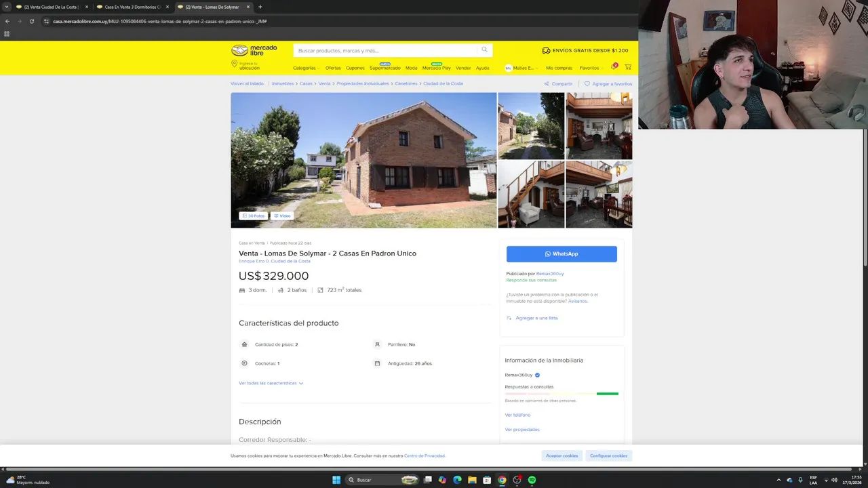Screen dimensions: 868x488
Task: Click address link Enrique Erro 0, Ciudad de la Costa
Action: 275,261
